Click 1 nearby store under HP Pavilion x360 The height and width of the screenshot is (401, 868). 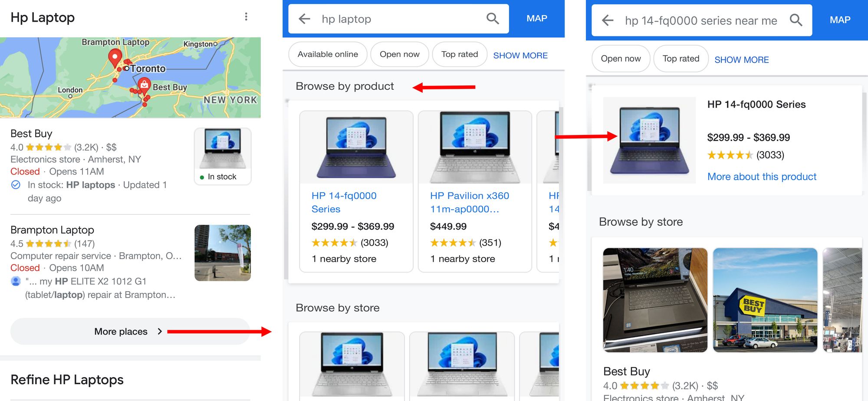pos(463,259)
